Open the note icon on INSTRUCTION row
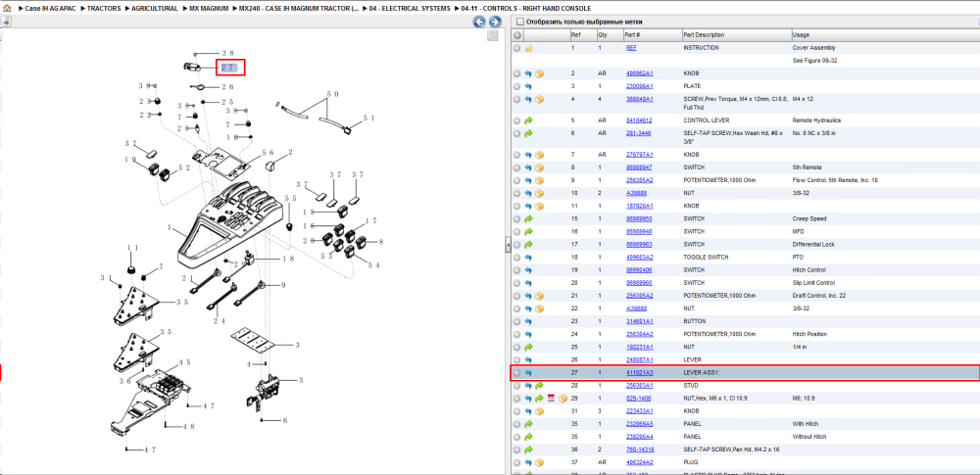 point(528,47)
